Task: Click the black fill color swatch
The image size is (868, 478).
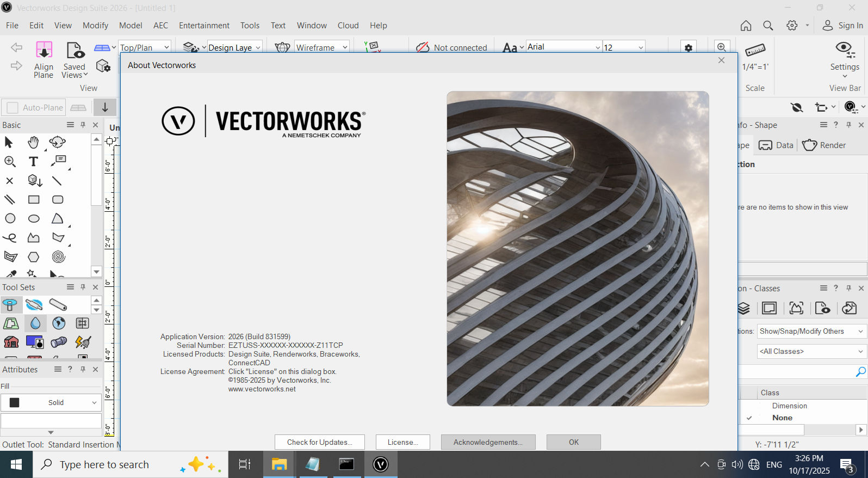Action: coord(15,402)
